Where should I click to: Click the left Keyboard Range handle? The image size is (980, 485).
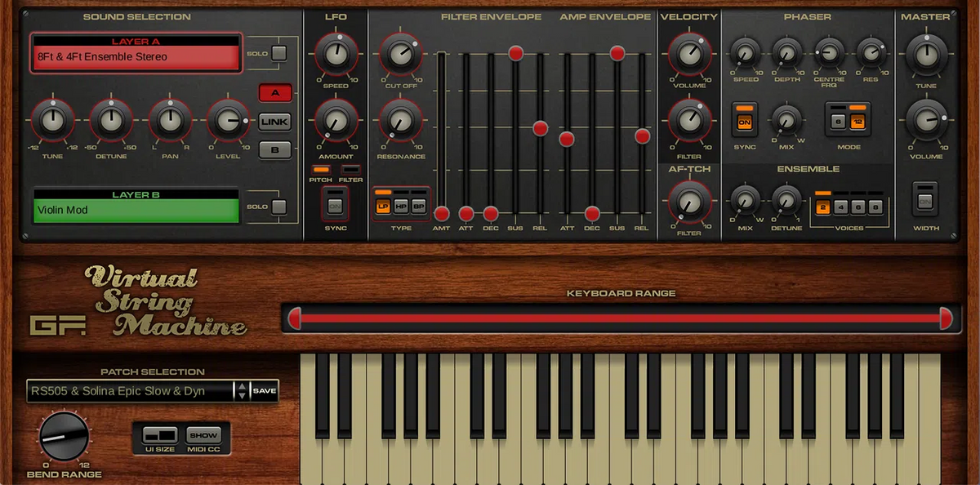296,318
